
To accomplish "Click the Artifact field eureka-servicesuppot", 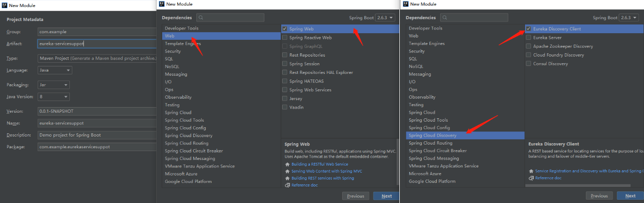I will [97, 43].
